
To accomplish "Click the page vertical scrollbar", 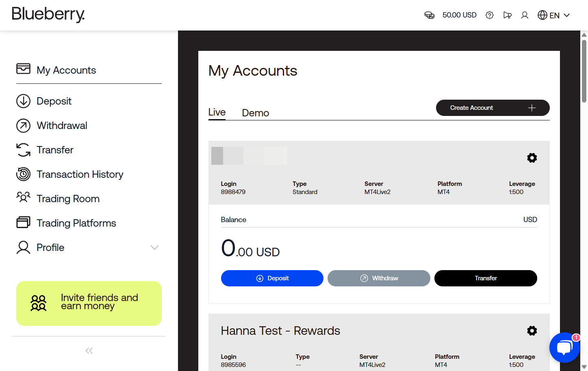I will 584,71.
